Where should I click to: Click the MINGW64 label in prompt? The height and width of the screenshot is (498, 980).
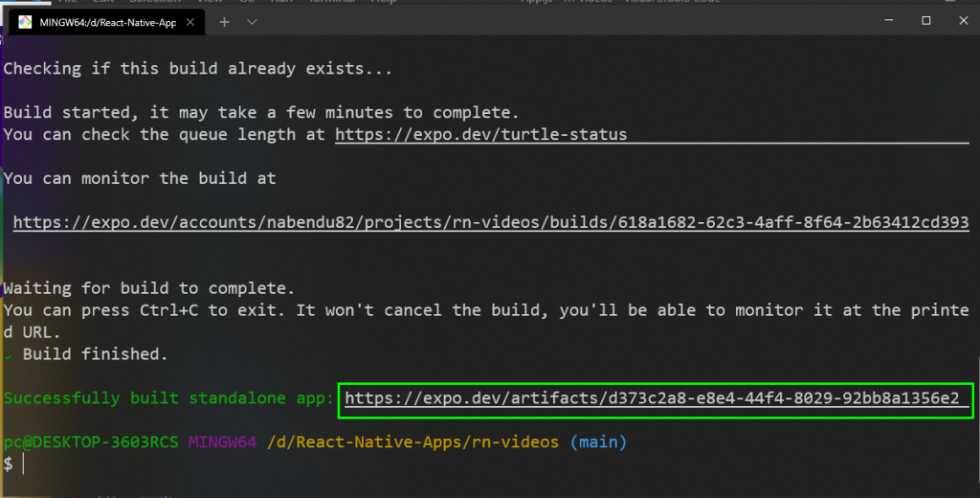pos(222,441)
